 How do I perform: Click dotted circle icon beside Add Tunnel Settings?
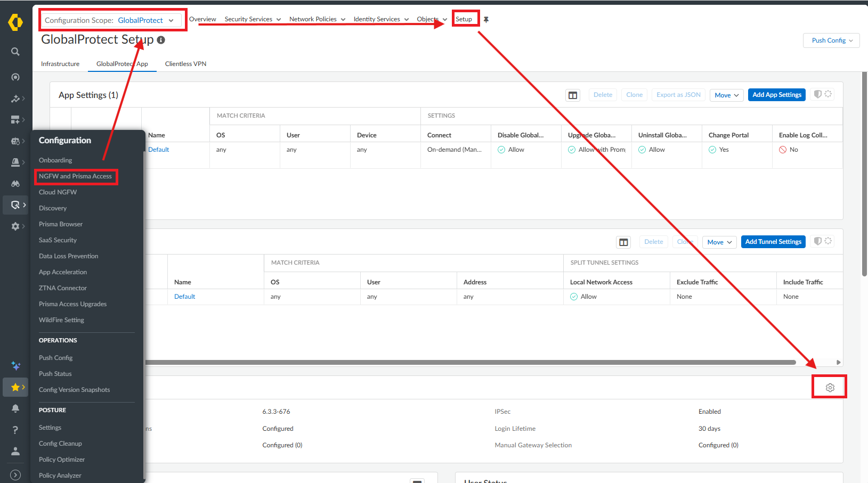click(828, 241)
